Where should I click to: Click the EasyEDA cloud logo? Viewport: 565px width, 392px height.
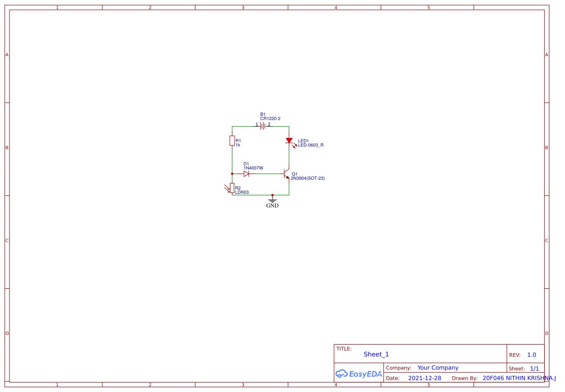tap(343, 374)
